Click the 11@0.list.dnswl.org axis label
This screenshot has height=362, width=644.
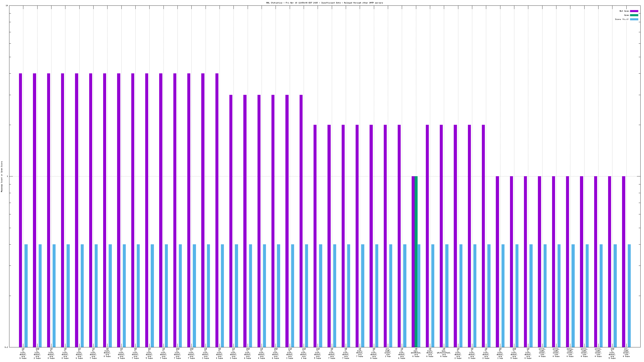290,354
